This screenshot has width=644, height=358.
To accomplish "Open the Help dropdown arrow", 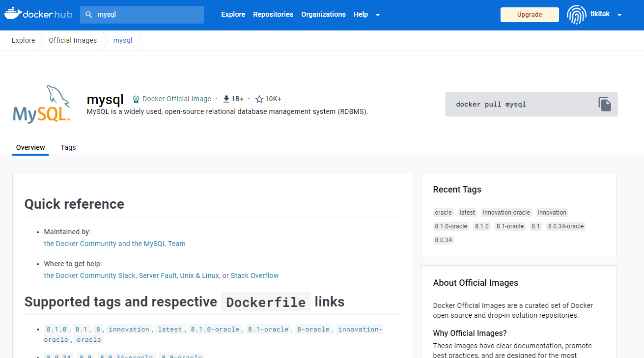I will (x=378, y=15).
